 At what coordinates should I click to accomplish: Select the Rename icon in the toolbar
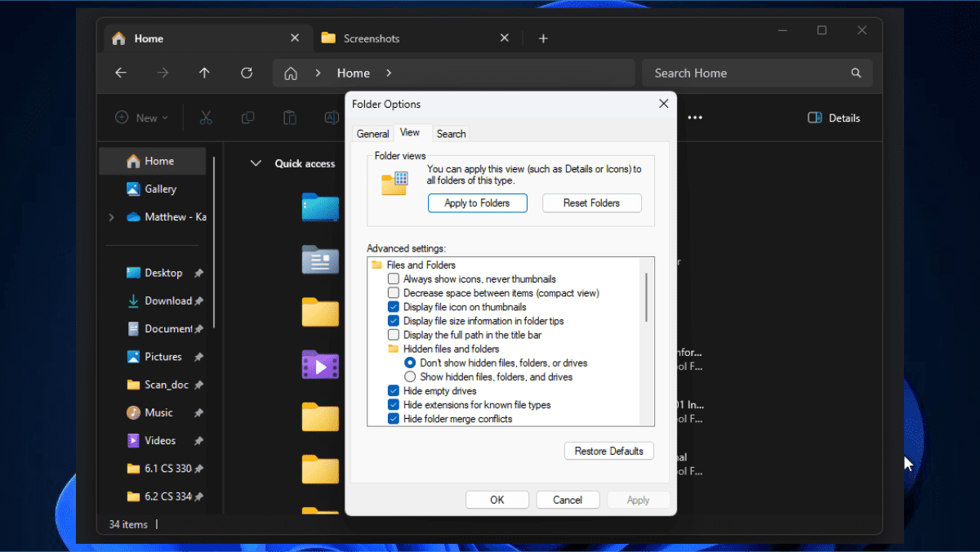pos(332,118)
